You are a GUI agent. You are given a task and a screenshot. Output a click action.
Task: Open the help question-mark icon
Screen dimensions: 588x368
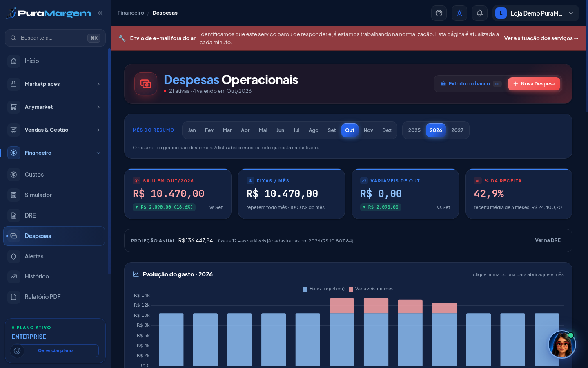coord(439,13)
